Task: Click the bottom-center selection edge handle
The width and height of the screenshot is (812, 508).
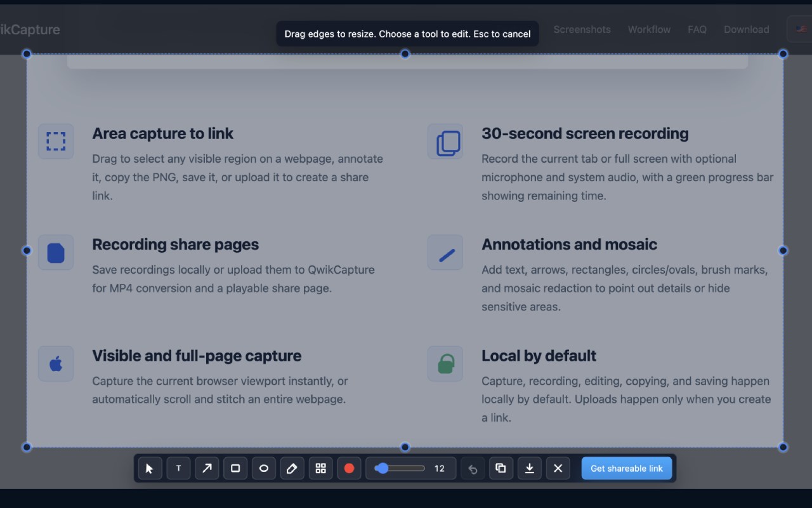Action: coord(405,447)
